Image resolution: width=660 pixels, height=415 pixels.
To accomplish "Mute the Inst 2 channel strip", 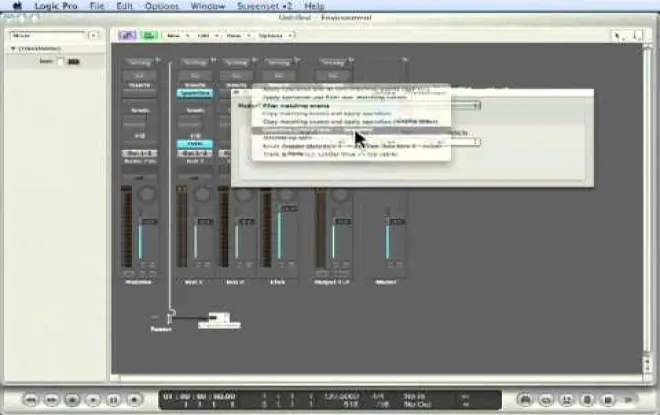I will coord(240,265).
